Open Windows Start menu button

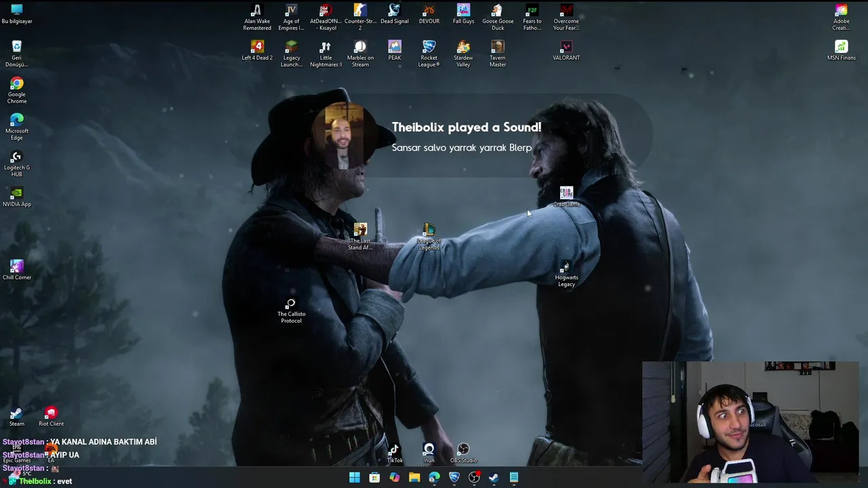(355, 478)
